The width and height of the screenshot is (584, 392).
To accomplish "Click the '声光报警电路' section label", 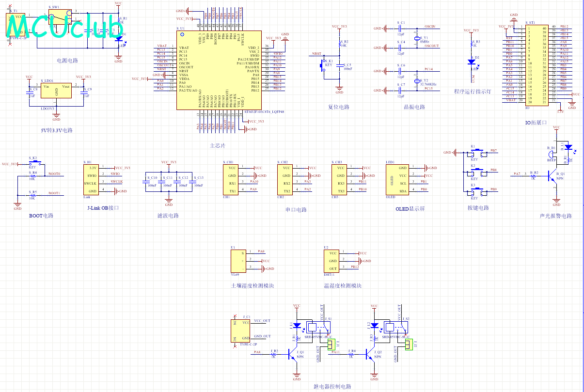I will point(555,216).
